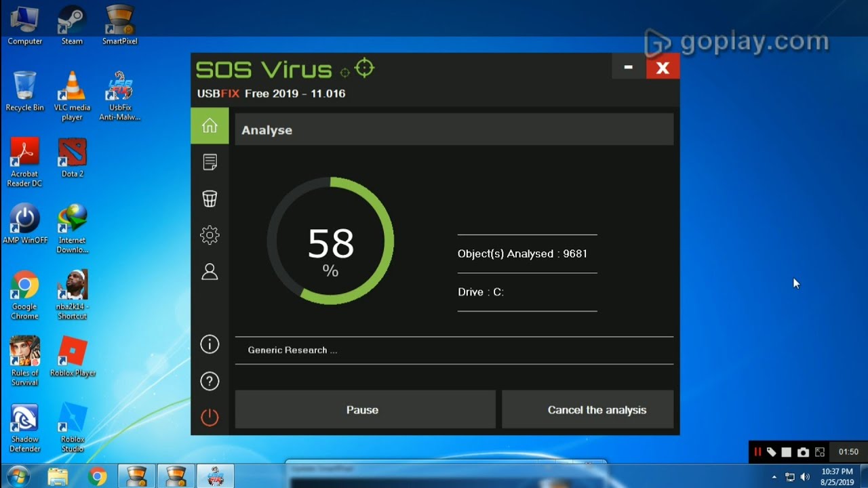Viewport: 868px width, 488px height.
Task: Take a screenshot with camera icon
Action: (x=803, y=452)
